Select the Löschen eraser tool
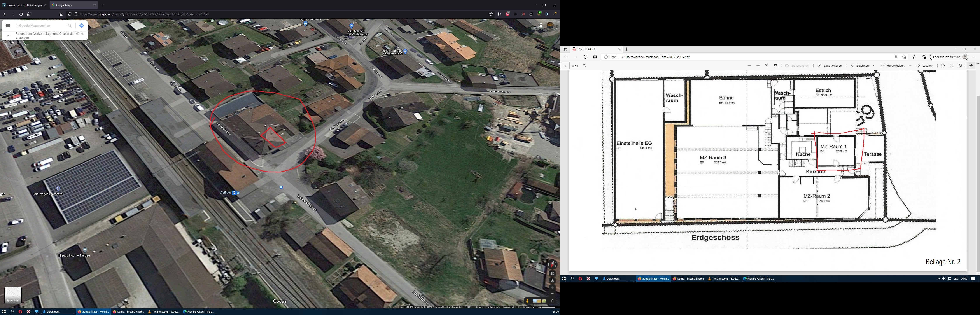The width and height of the screenshot is (980, 315). (x=924, y=66)
